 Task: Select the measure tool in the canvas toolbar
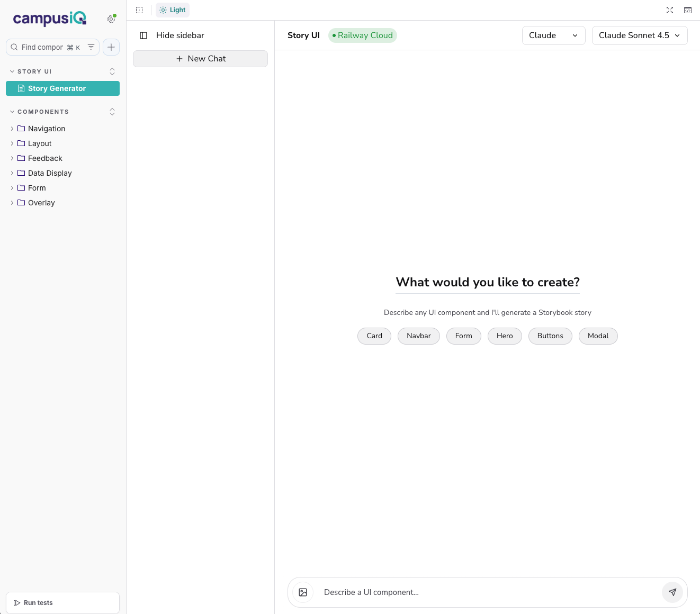click(x=139, y=10)
